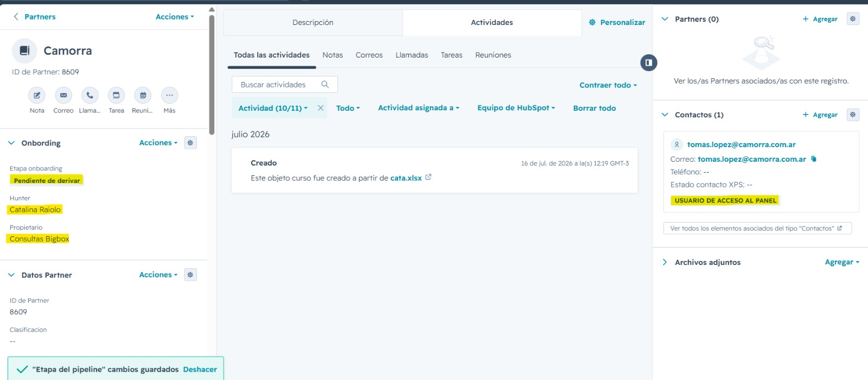Open Equipo de HubSpot dropdown
The image size is (868, 380).
tap(516, 108)
